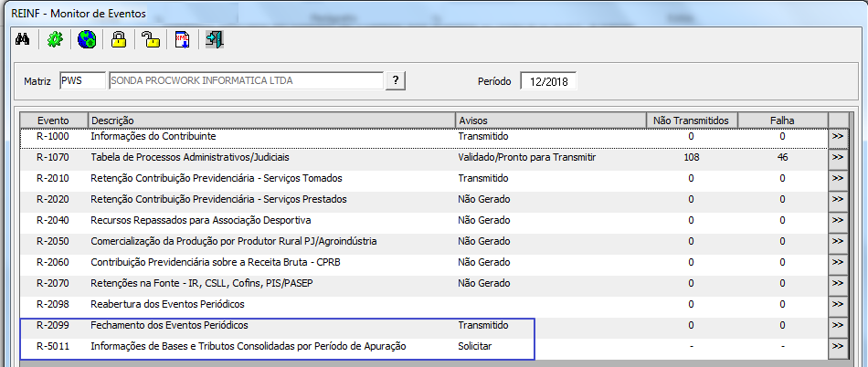Viewport: 868px width, 367px height.
Task: Open details arrow for row R-2099
Action: pos(838,326)
